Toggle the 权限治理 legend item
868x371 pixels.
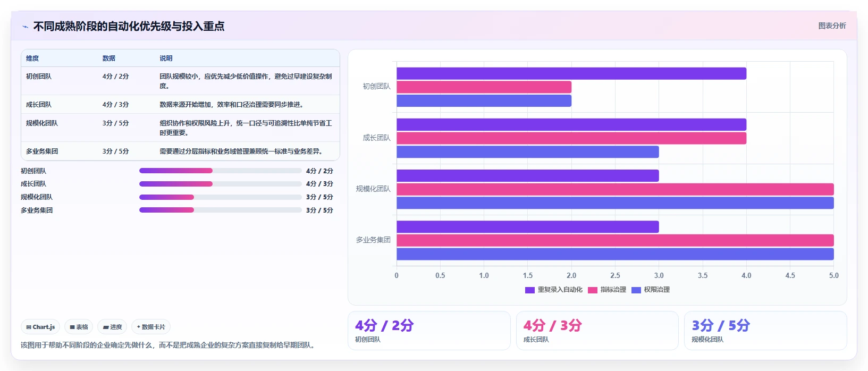point(650,290)
